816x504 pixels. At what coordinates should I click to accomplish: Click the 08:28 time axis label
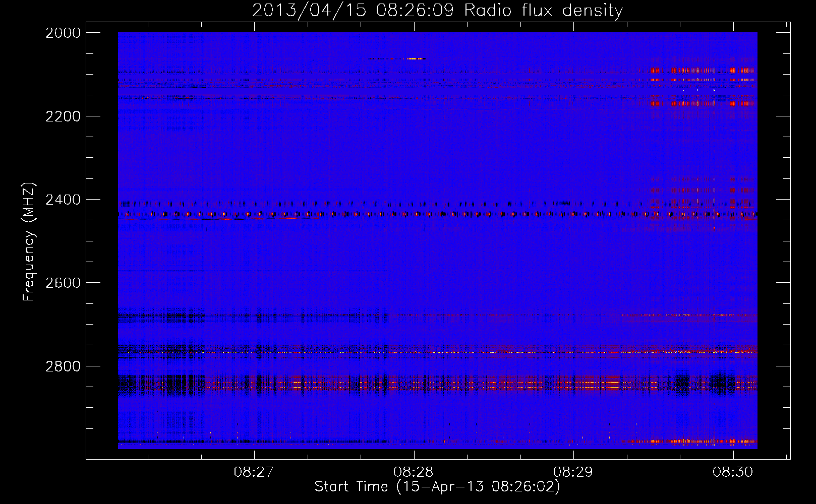point(414,472)
